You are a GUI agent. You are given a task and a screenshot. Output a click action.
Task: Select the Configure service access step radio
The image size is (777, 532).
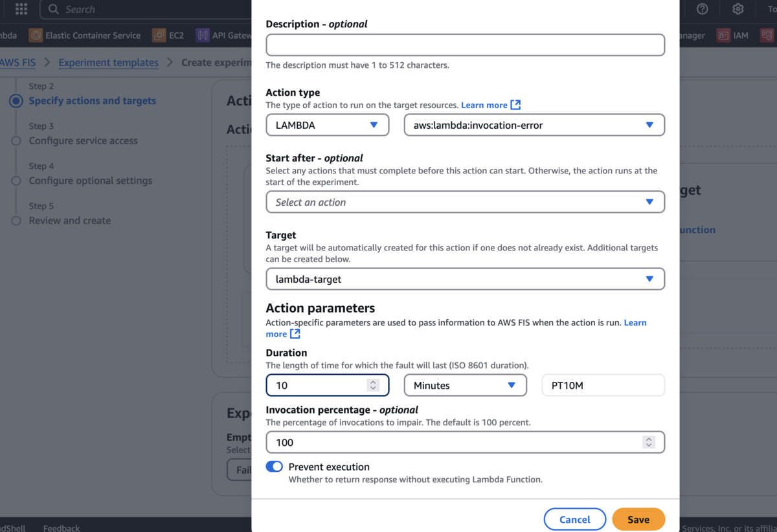[16, 141]
